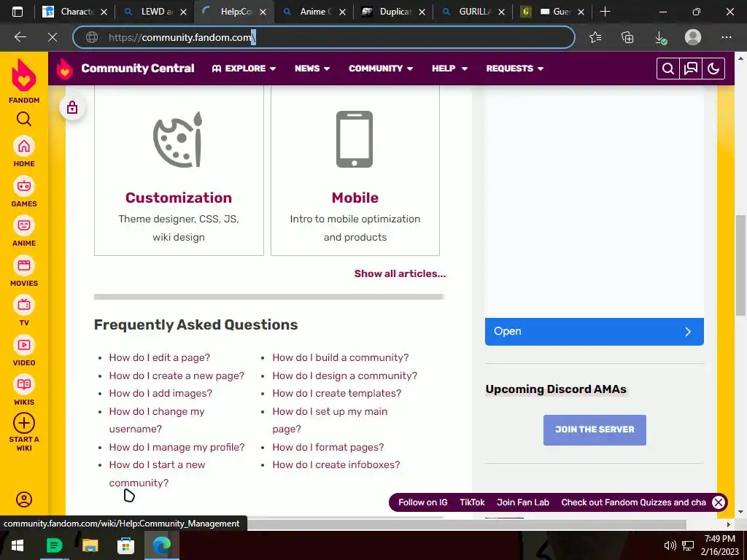
Task: Open 'How do I create templates?'
Action: [337, 393]
